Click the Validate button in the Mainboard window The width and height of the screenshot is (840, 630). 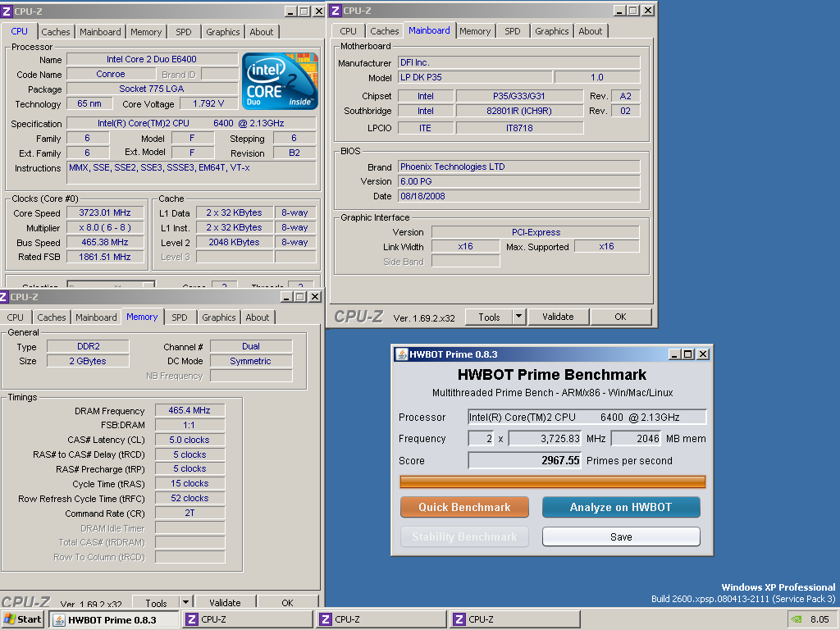[x=558, y=317]
